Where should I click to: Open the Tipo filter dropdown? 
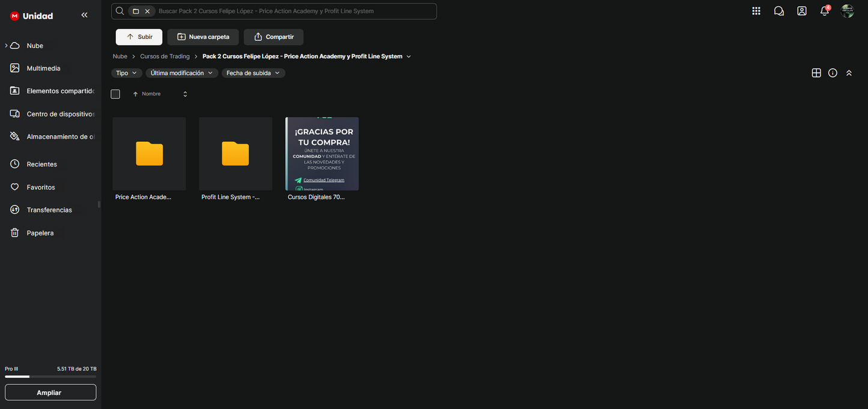[126, 73]
